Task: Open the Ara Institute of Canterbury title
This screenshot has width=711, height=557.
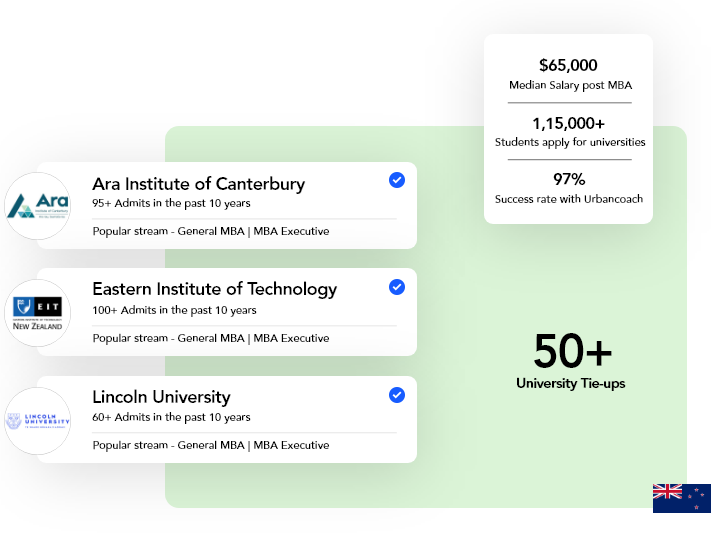Action: tap(199, 184)
